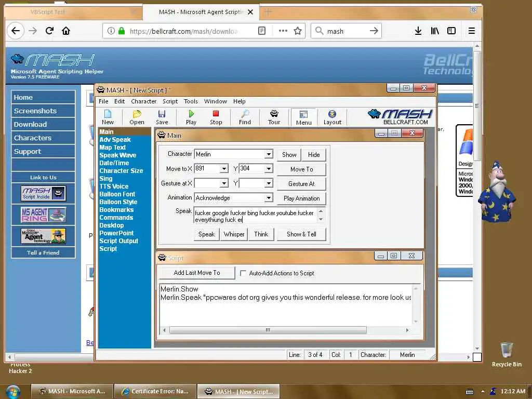This screenshot has width=532, height=399.
Task: Click the Layout toolbar icon
Action: (x=332, y=117)
